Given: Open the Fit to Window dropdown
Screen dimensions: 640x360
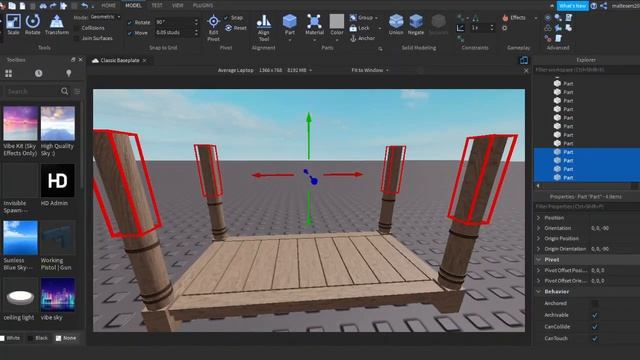Looking at the screenshot, I should pos(370,70).
